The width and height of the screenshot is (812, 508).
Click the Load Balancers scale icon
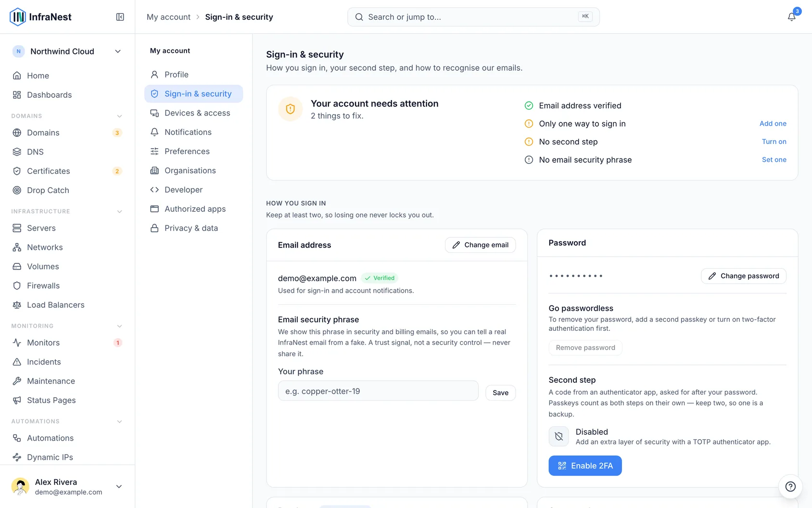(x=17, y=305)
